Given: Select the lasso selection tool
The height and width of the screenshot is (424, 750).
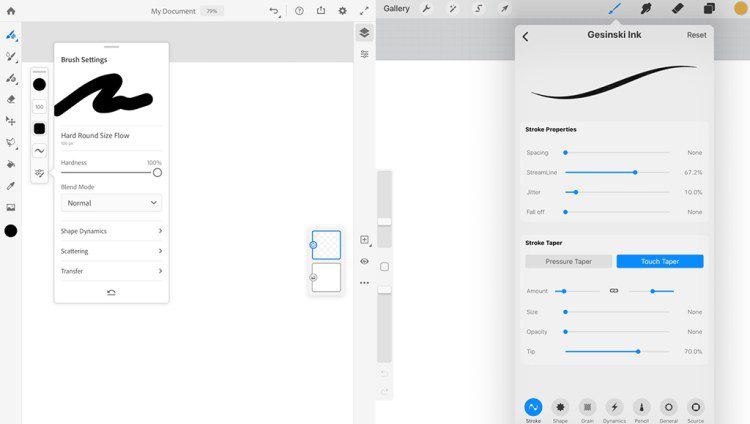Looking at the screenshot, I should click(x=11, y=143).
